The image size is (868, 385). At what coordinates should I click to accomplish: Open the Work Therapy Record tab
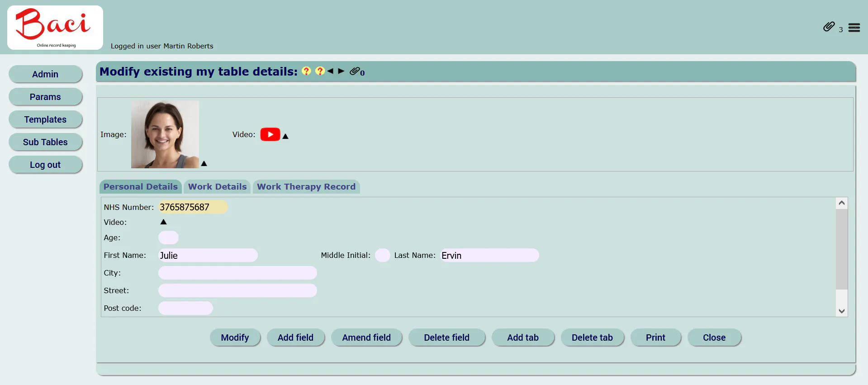(x=306, y=186)
